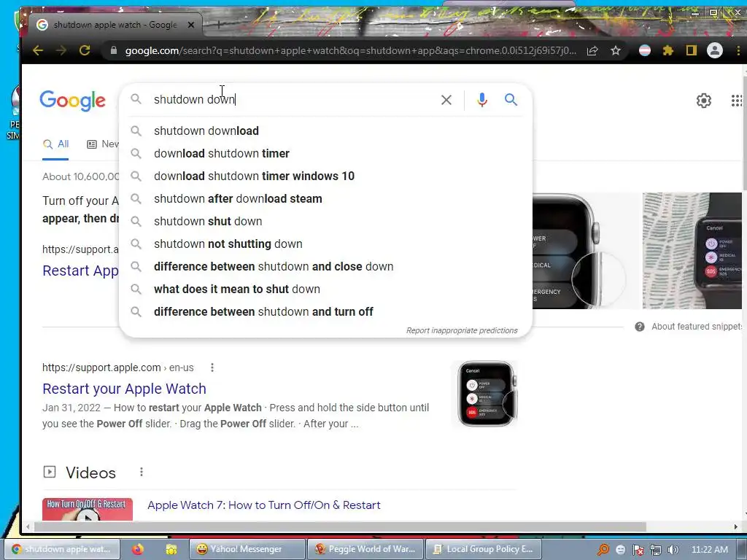Image resolution: width=747 pixels, height=560 pixels.
Task: Clear the search box with X
Action: coord(446,99)
